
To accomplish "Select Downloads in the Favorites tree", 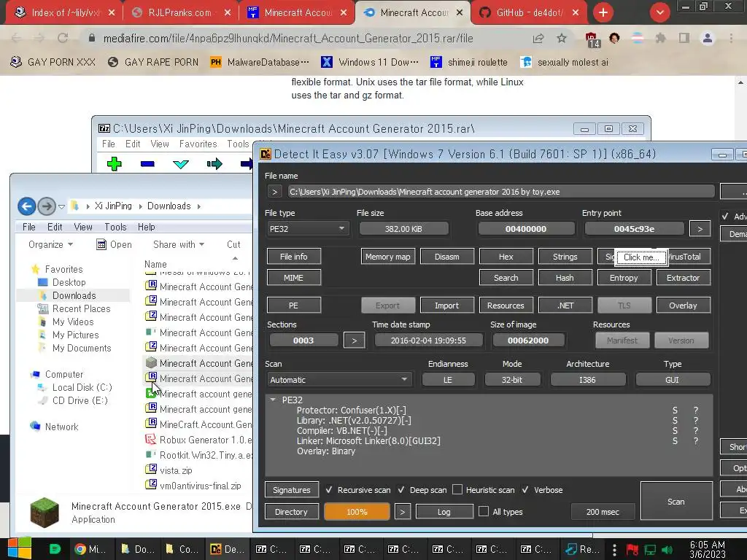I will click(74, 296).
